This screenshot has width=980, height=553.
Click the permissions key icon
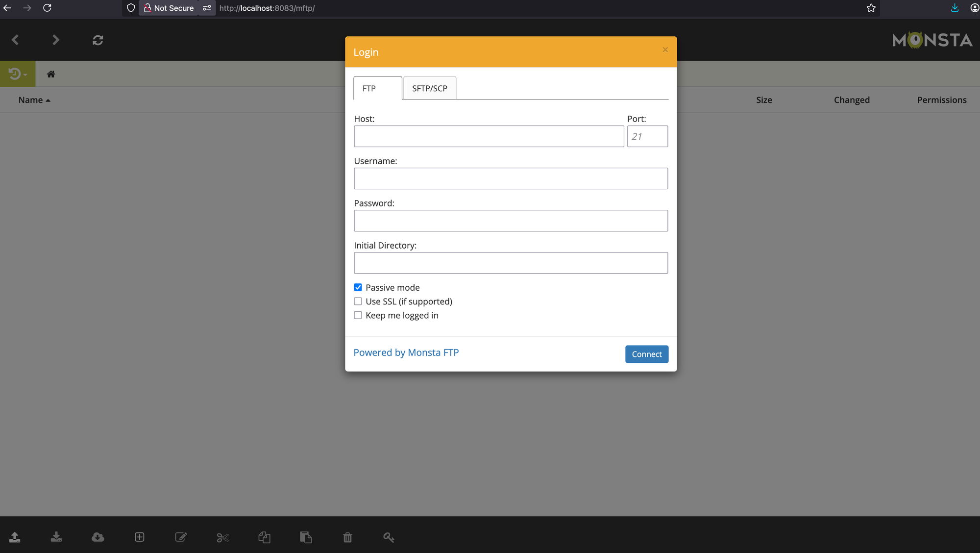(x=389, y=538)
